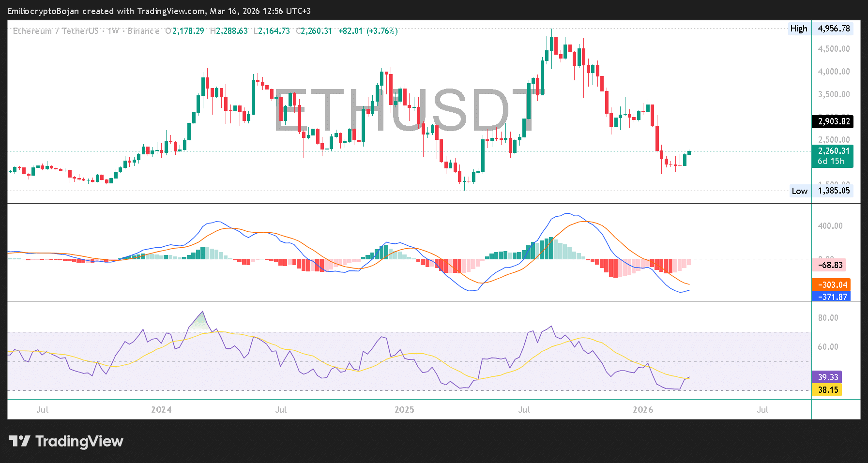The width and height of the screenshot is (868, 463).
Task: Click the green current price label 2,260.31
Action: [832, 151]
